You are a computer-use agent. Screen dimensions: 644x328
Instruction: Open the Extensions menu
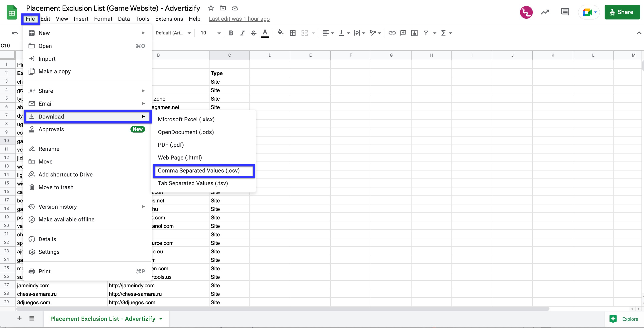tap(169, 19)
